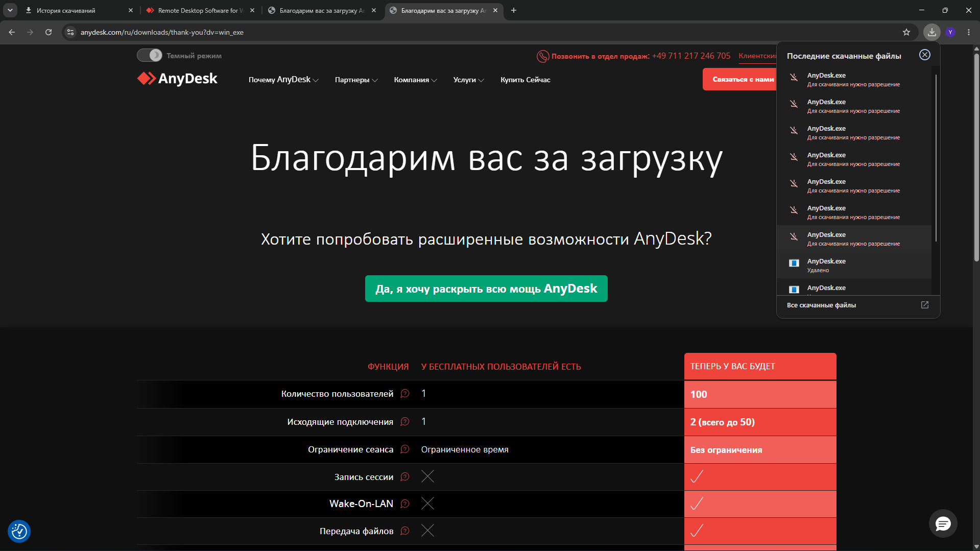Click the check mark in Передача файлов row
Screen dimensions: 980x551
pos(697,531)
